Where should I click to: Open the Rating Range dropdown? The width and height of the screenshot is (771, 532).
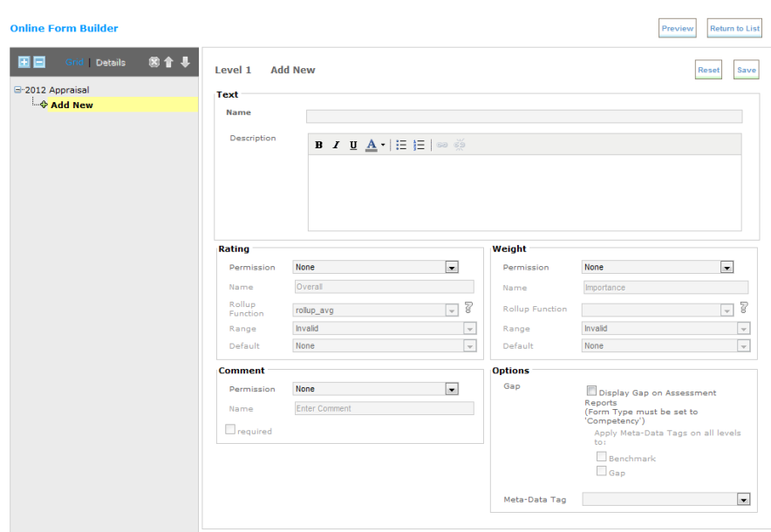pos(385,329)
